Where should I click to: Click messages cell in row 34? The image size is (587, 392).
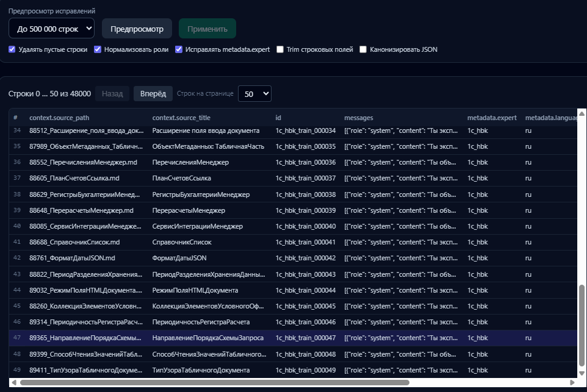[400, 130]
